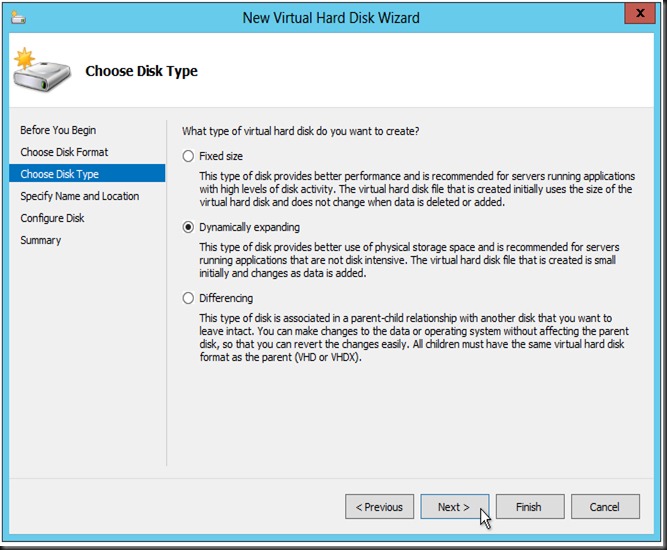Open the Summary page
This screenshot has height=550, width=667.
click(x=41, y=240)
